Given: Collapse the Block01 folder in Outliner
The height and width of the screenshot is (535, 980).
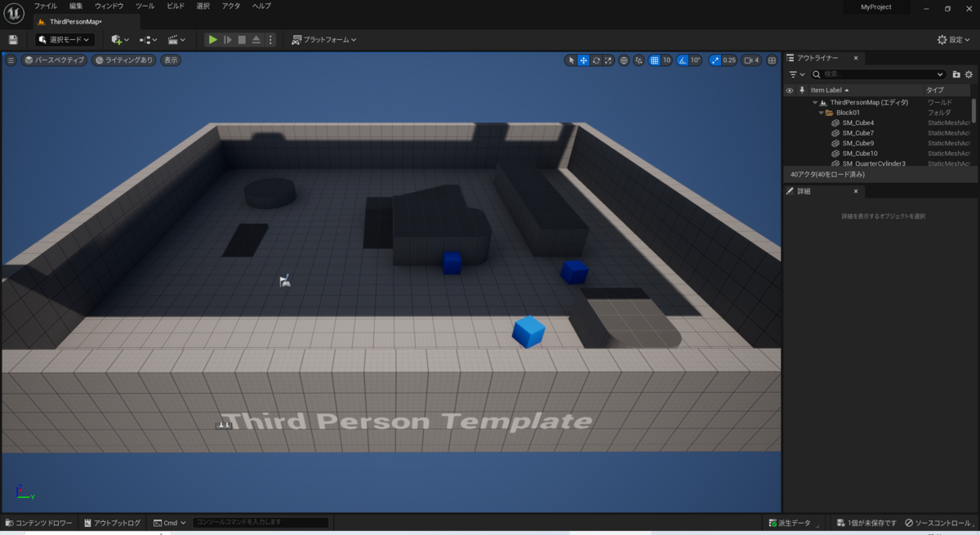Looking at the screenshot, I should 822,112.
